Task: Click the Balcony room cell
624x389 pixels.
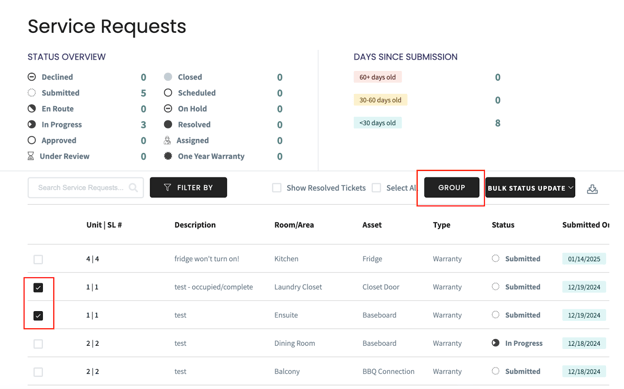Action: point(287,371)
